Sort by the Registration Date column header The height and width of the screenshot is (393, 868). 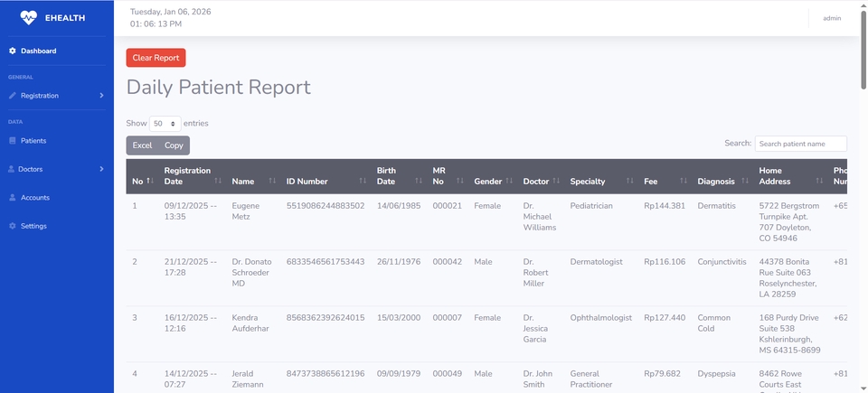187,176
